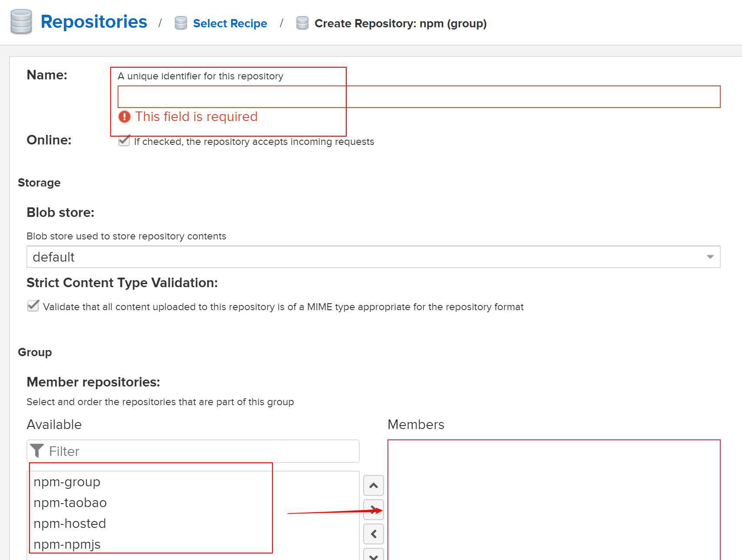The width and height of the screenshot is (742, 560).
Task: Click the add to Members arrow button
Action: pyautogui.click(x=374, y=510)
